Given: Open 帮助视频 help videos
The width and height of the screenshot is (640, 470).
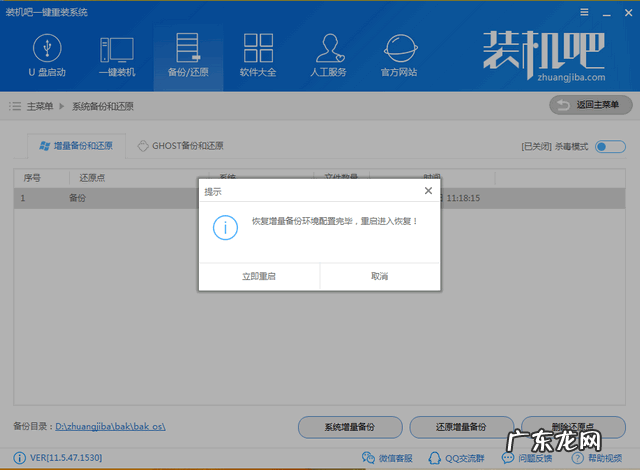Looking at the screenshot, I should point(597,458).
